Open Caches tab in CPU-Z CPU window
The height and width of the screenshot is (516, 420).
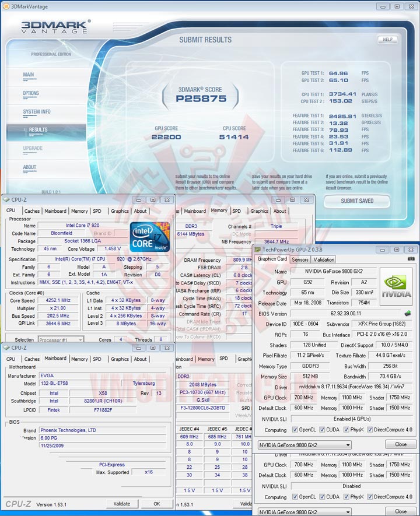click(x=32, y=211)
